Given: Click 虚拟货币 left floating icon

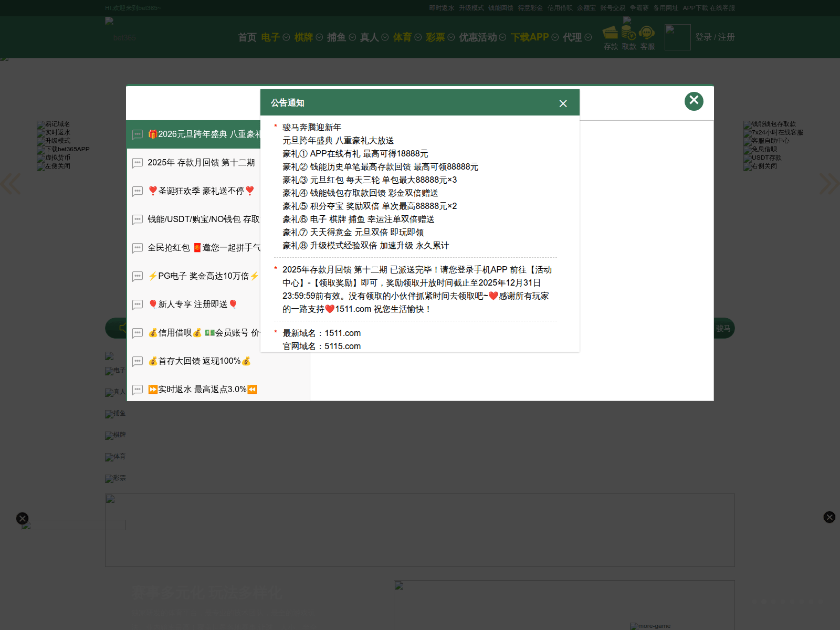Looking at the screenshot, I should [x=54, y=158].
